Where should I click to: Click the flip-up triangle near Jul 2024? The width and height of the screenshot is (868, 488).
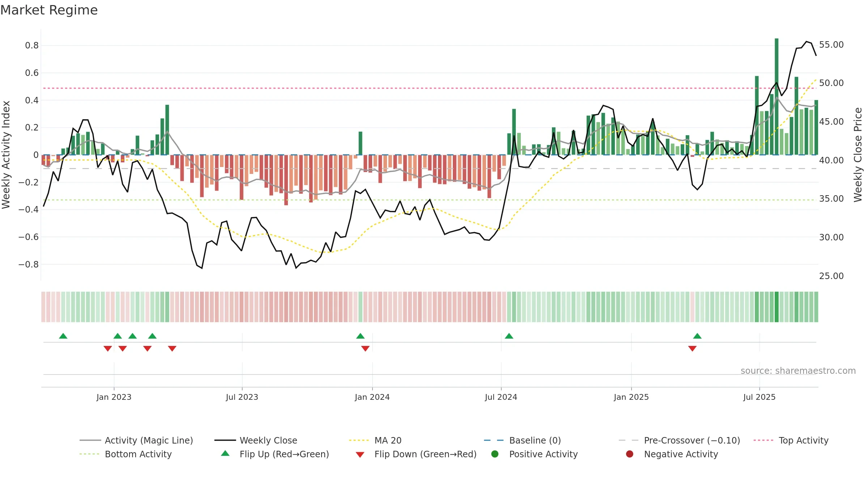tap(509, 336)
